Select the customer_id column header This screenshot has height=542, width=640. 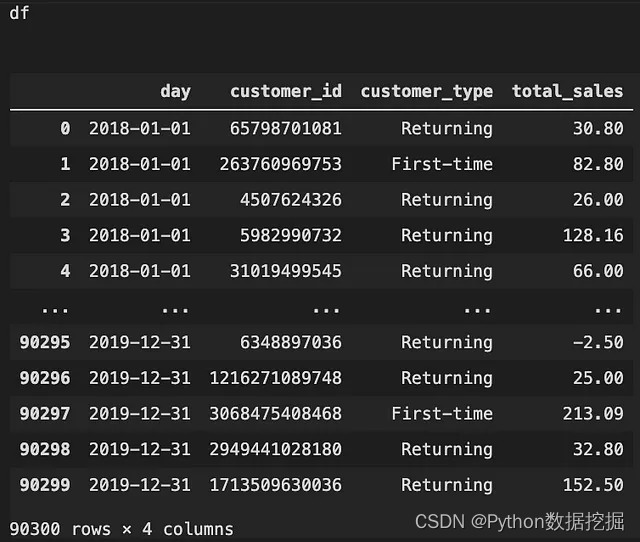(286, 91)
